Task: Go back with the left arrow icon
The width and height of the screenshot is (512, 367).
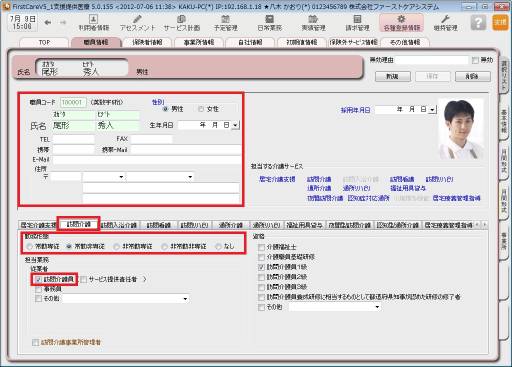Action: tap(48, 23)
